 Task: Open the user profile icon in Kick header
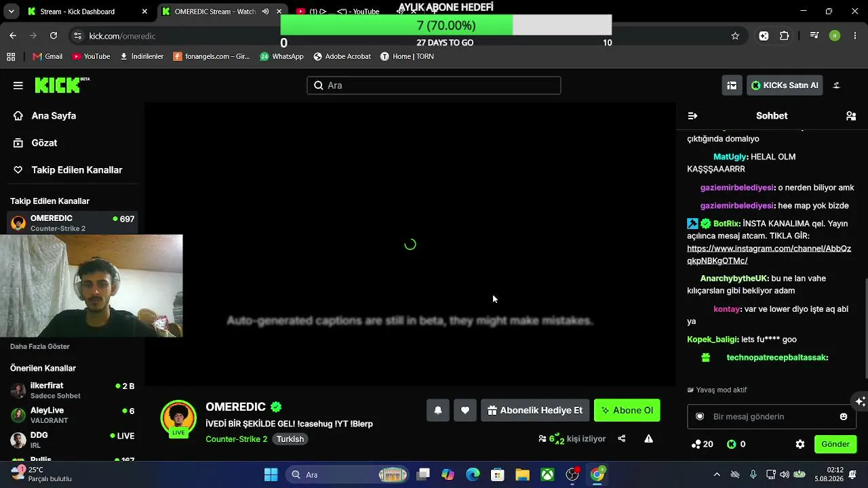pos(836,85)
